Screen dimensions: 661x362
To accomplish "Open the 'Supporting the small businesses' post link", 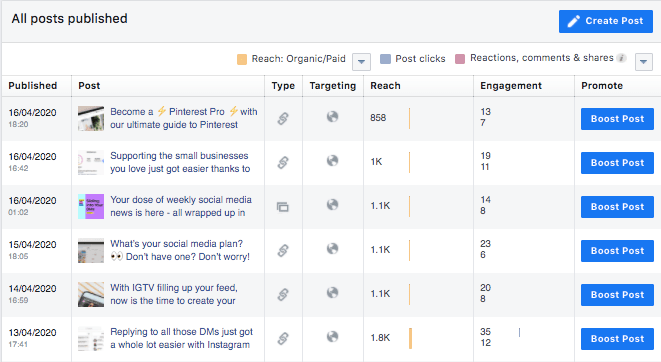I will 180,162.
